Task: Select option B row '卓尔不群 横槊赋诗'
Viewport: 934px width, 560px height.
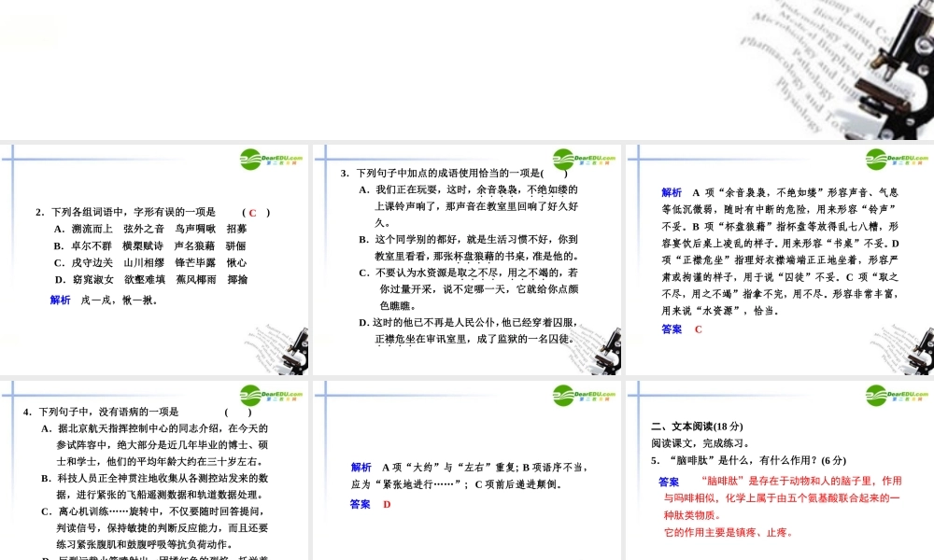Action: (150, 245)
